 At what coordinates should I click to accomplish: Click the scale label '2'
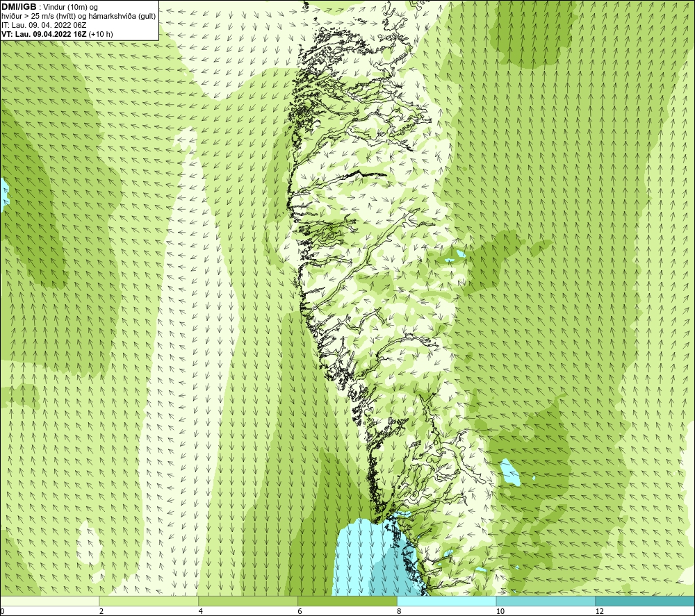click(101, 611)
